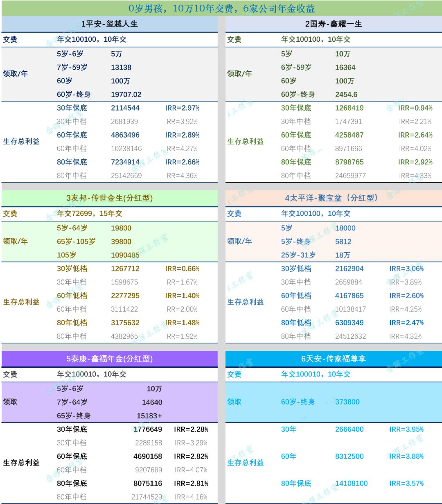442x504 pixels.
Task: Select IRR=2.97% under 平安 30年保底
Action: click(x=183, y=108)
